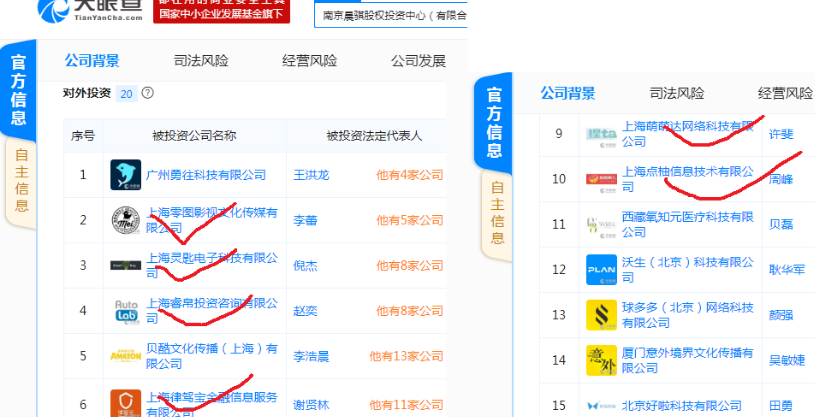The image size is (815, 417).
Task: Open logo of 上海点柚信息技术
Action: [601, 182]
